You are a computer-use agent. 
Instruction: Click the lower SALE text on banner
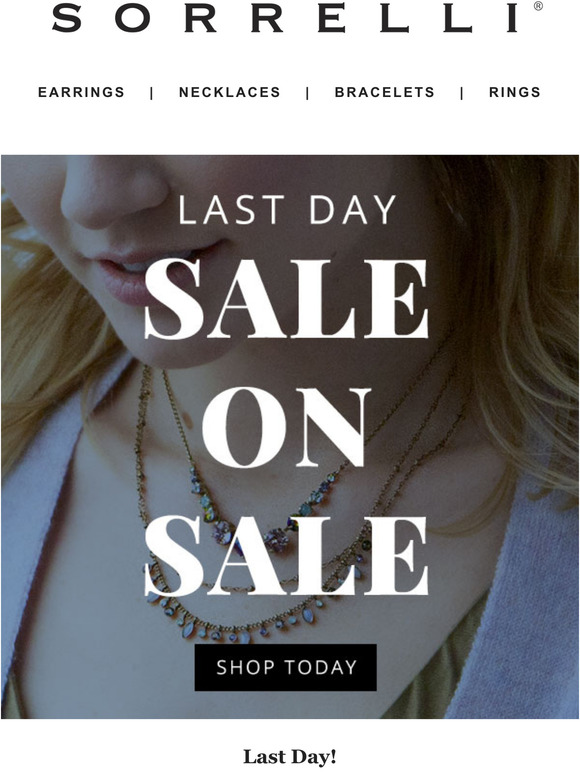pyautogui.click(x=286, y=556)
